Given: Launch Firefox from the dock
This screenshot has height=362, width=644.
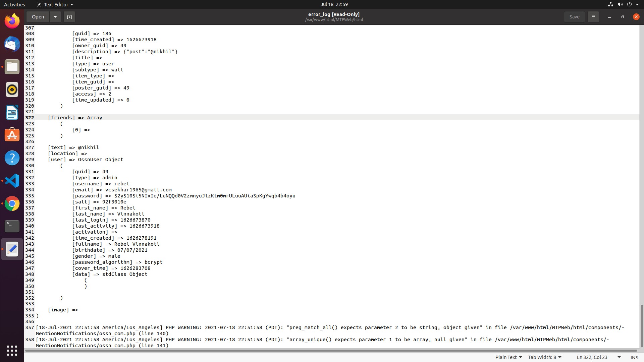Looking at the screenshot, I should (12, 21).
